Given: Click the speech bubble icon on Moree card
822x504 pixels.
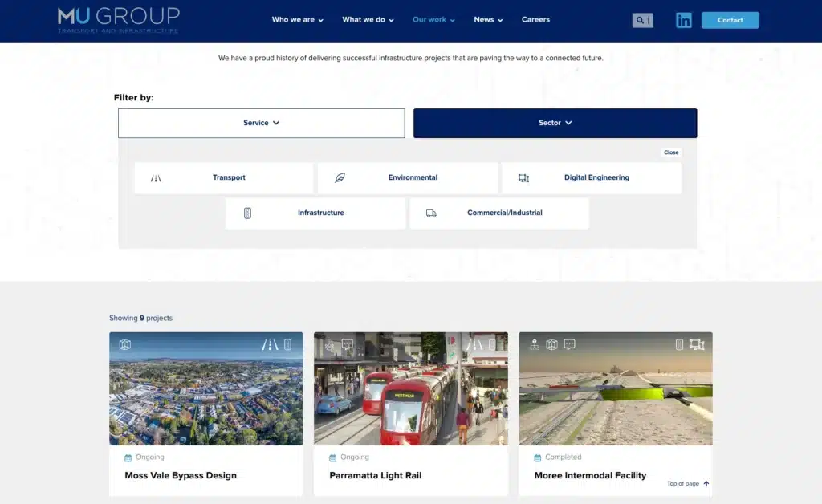Looking at the screenshot, I should [x=569, y=343].
